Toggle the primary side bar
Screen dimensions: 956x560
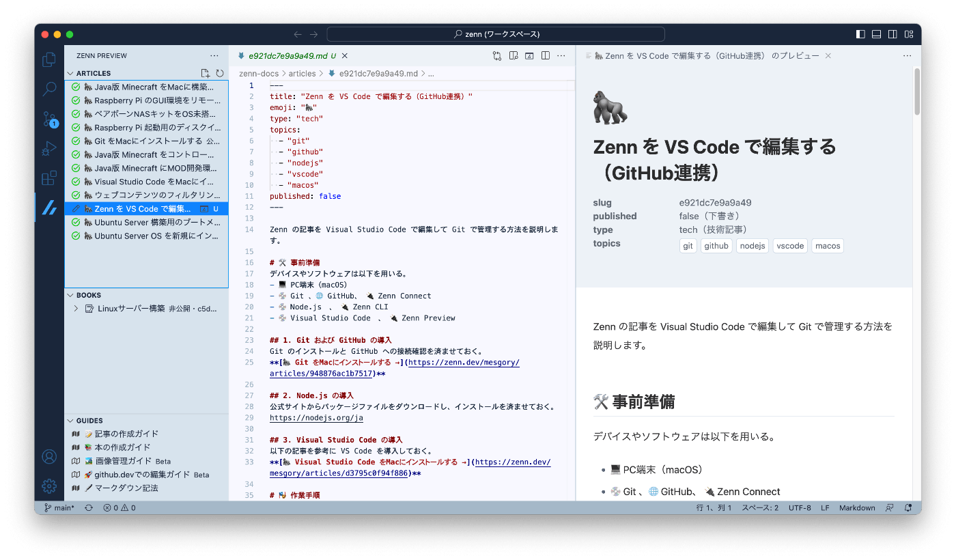[x=860, y=34]
